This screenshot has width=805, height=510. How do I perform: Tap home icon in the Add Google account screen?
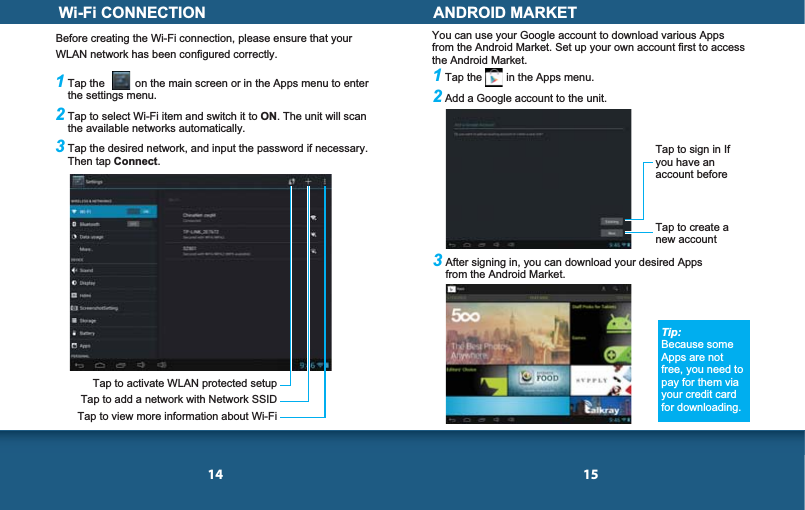pos(467,245)
